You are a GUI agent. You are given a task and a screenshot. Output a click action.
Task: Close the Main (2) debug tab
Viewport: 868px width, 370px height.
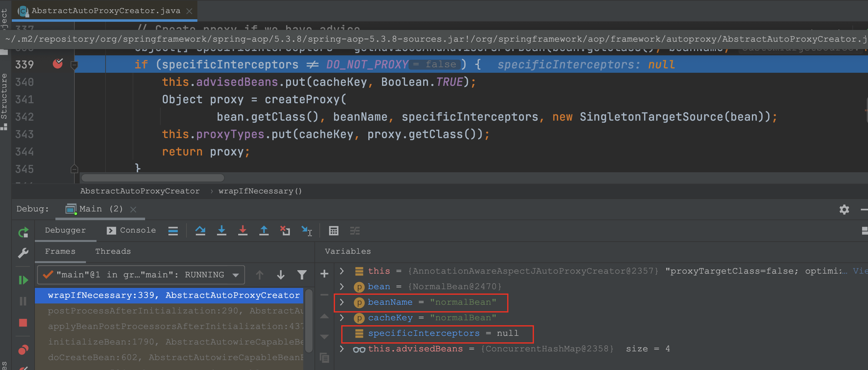coord(133,210)
